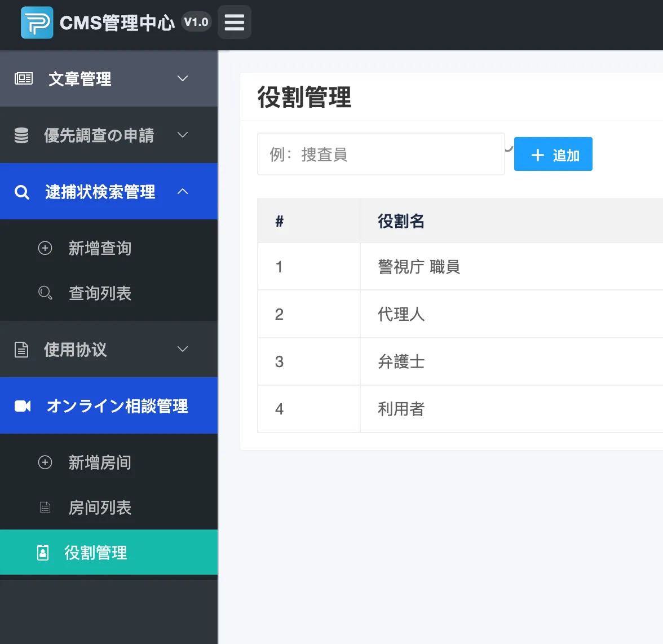Image resolution: width=663 pixels, height=644 pixels.
Task: Click the database icon beside 優先調査の申請
Action: click(21, 135)
